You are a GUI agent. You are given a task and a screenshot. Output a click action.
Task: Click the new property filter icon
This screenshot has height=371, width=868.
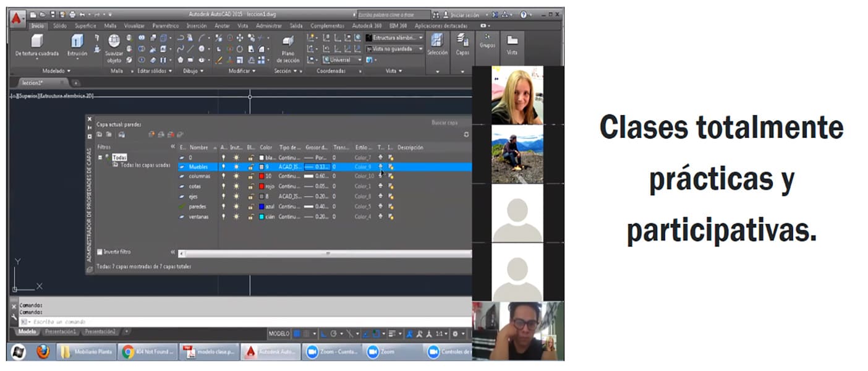(x=100, y=134)
